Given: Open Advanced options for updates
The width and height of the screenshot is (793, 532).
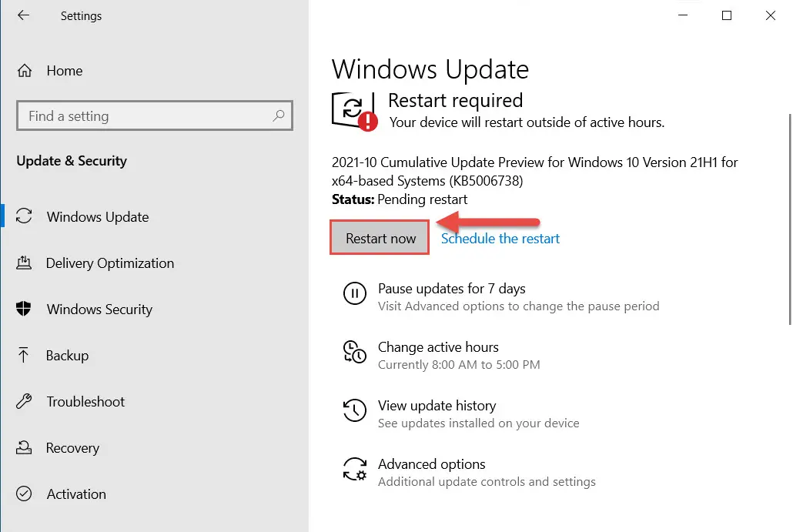Looking at the screenshot, I should point(431,464).
